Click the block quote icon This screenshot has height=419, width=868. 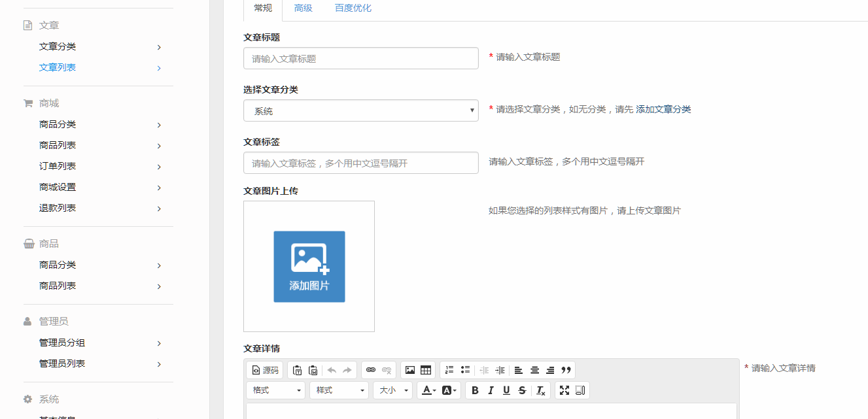pos(566,370)
